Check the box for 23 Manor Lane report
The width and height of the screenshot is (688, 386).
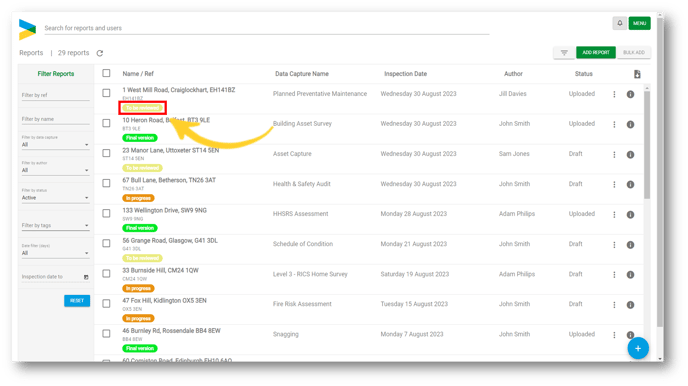(106, 153)
